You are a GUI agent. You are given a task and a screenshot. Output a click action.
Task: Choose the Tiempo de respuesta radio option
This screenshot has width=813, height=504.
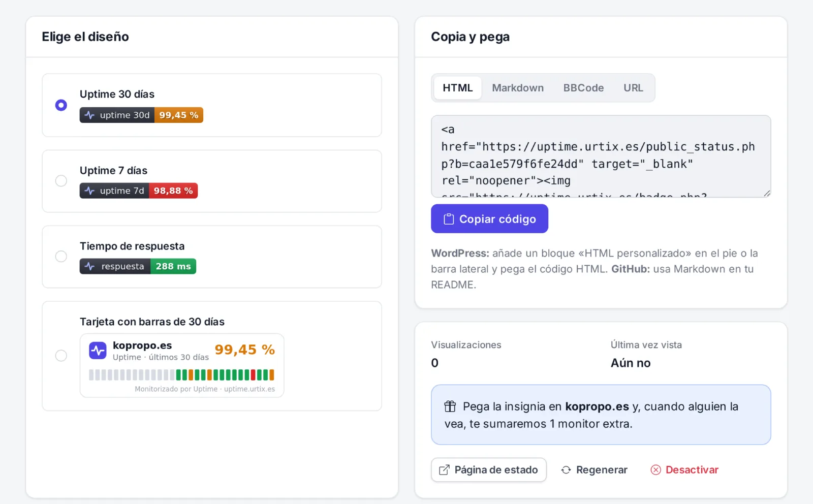pos(61,257)
